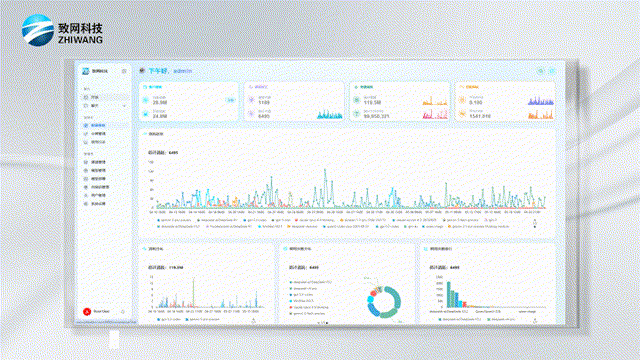Toggle gpt-5.3-codex in bottom-left chart legend
640x360 pixels.
pyautogui.click(x=169, y=320)
